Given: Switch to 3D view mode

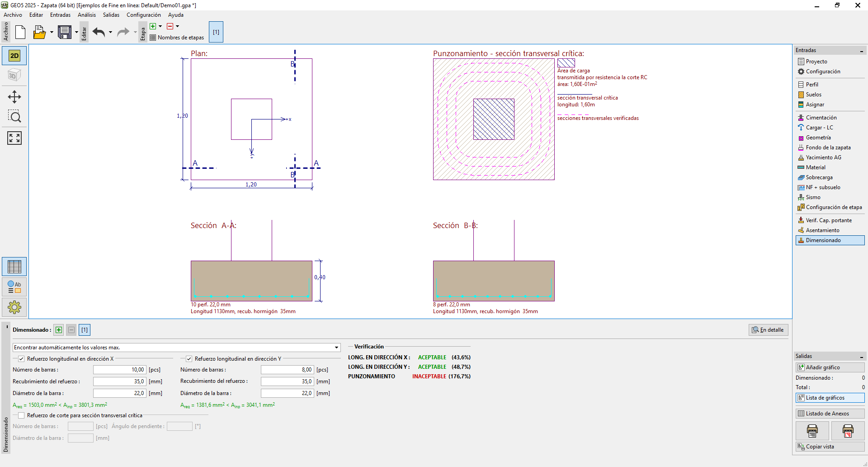Looking at the screenshot, I should pyautogui.click(x=14, y=76).
